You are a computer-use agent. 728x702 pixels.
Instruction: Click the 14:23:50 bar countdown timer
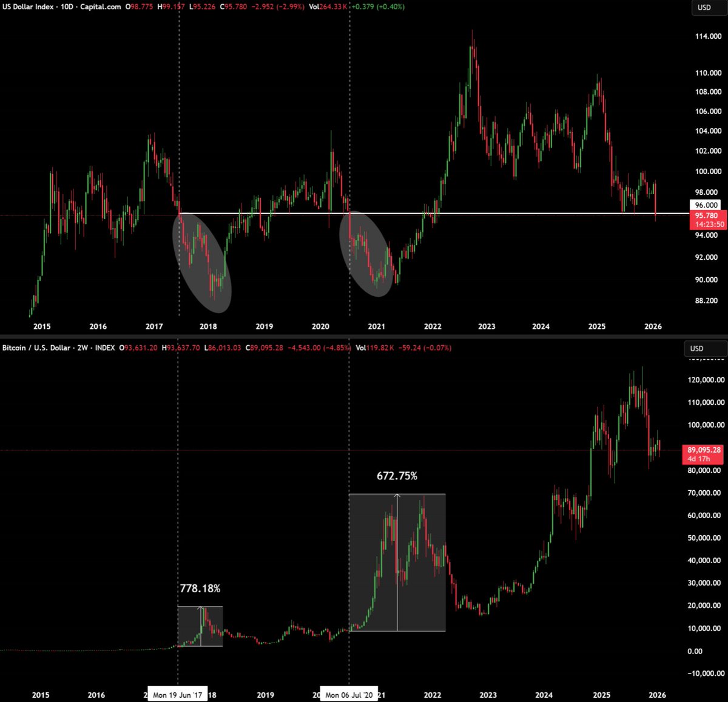(709, 224)
